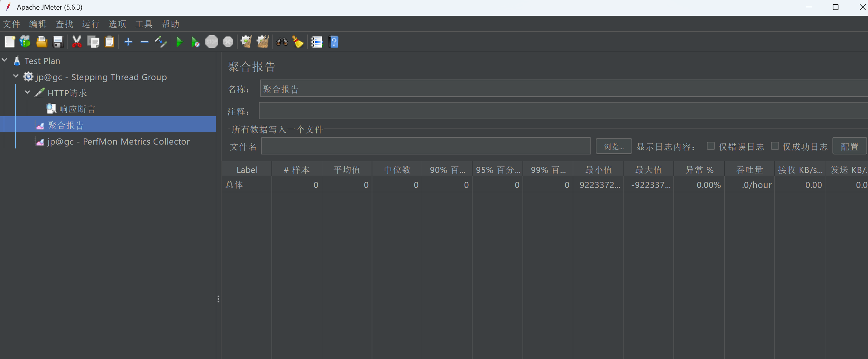Click the 接收 KB/s column header
Screen dimensions: 868x359
point(800,170)
